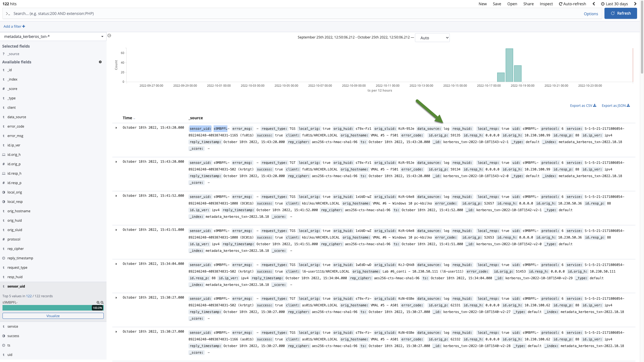Filter out value s9MBPFL- with minus magnifier

tap(102, 302)
